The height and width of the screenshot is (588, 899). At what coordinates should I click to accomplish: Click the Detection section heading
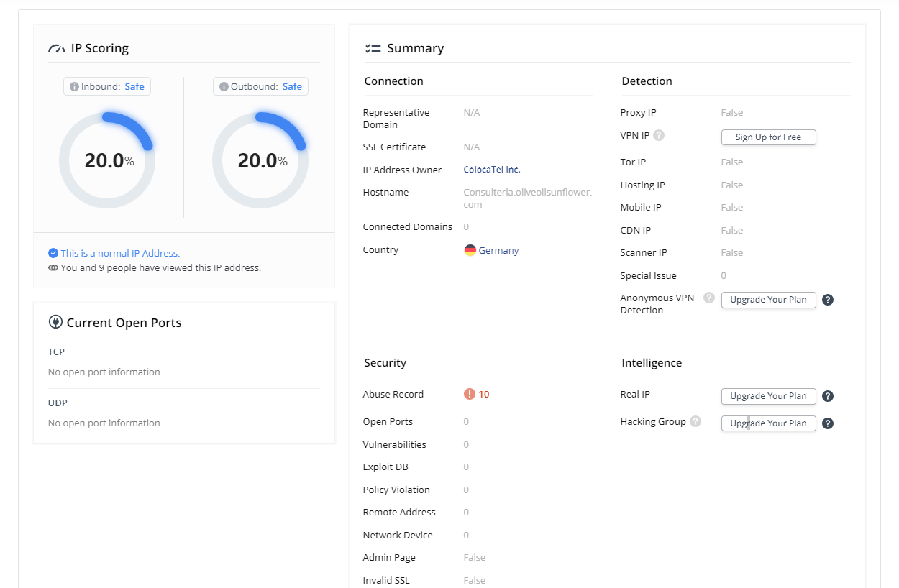tap(647, 81)
